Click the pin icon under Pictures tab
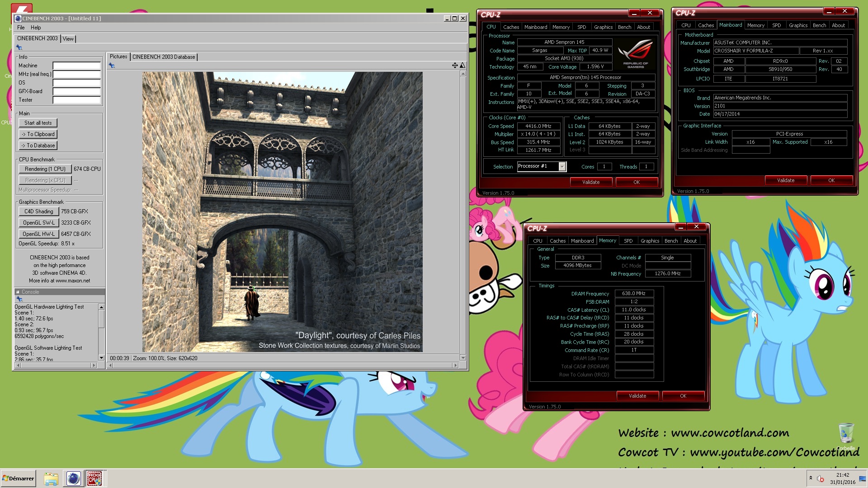Image resolution: width=868 pixels, height=488 pixels. pyautogui.click(x=112, y=66)
